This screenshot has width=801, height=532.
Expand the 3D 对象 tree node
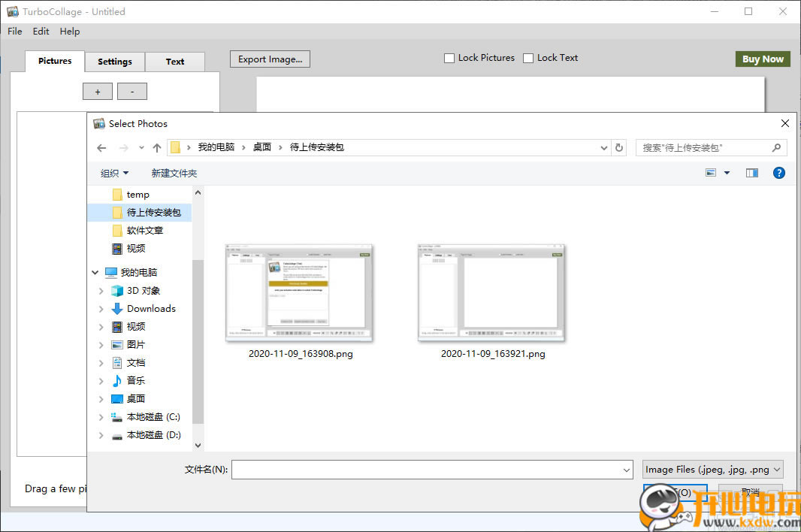click(x=101, y=291)
